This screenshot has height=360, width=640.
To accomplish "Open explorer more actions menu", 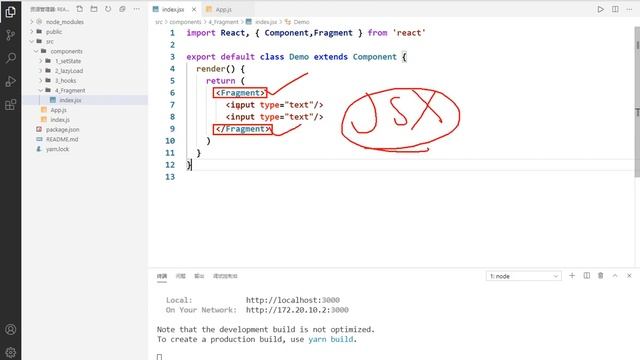I will 136,9.
